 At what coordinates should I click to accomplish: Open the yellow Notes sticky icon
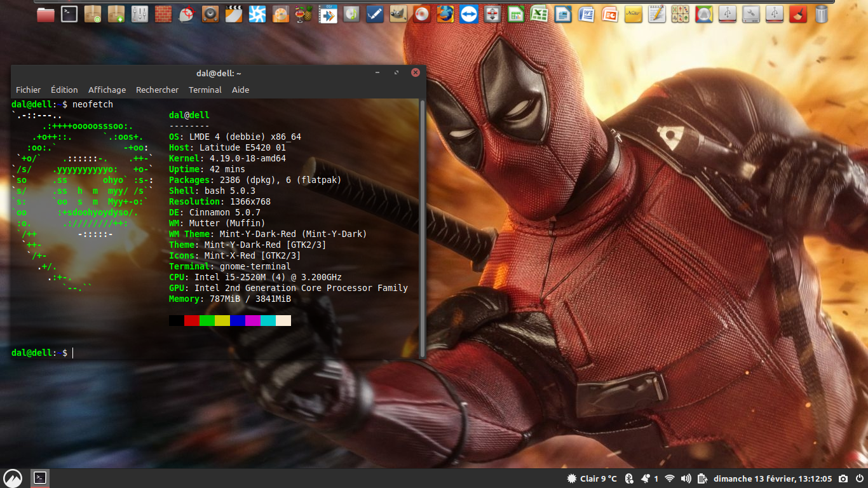click(x=634, y=14)
